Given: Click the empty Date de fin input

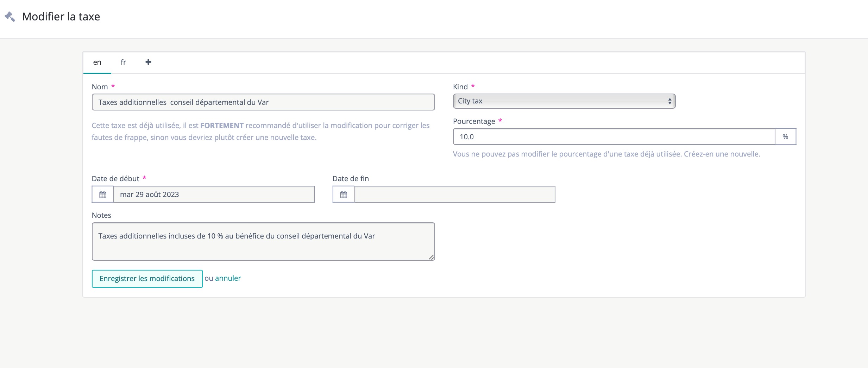Looking at the screenshot, I should point(454,195).
